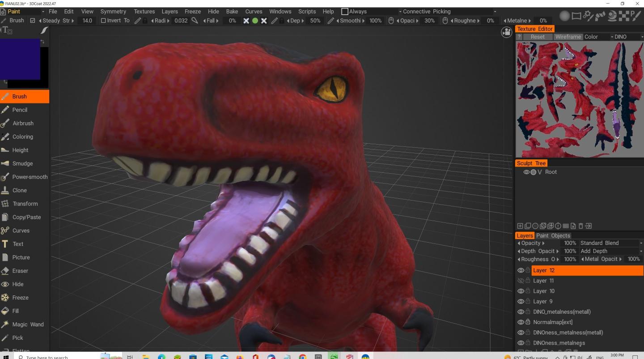The image size is (644, 359).
Task: Activate the Height tool
Action: coord(25,150)
